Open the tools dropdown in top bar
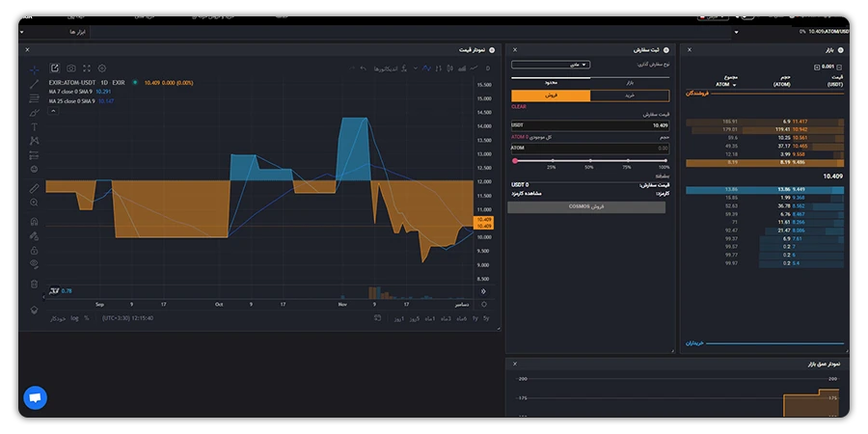Image resolution: width=868 pixels, height=434 pixels. pos(54,32)
